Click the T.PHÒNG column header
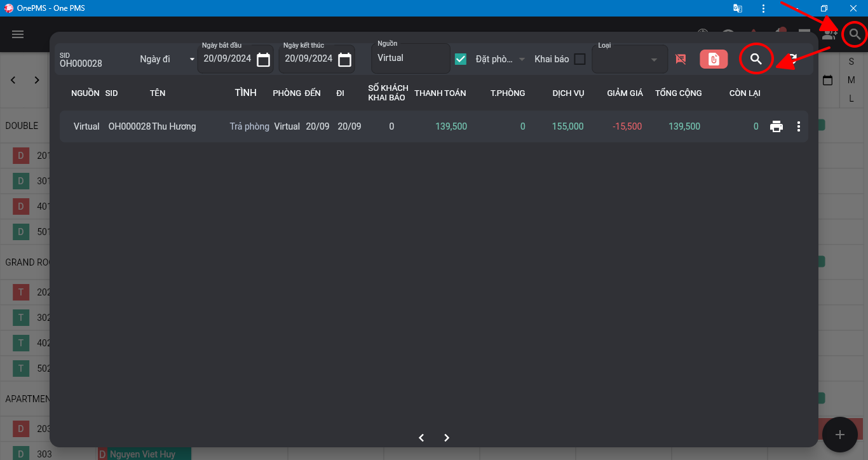 pos(508,93)
